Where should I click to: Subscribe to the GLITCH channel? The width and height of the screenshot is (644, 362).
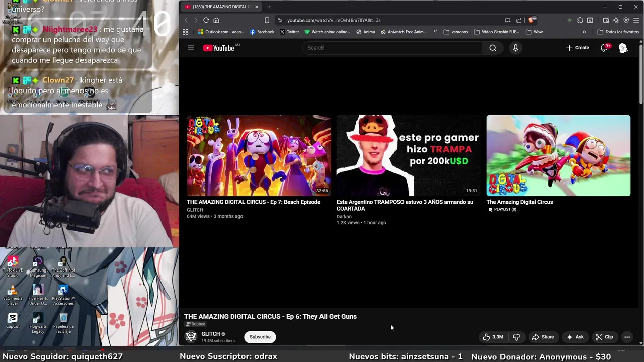tap(260, 337)
